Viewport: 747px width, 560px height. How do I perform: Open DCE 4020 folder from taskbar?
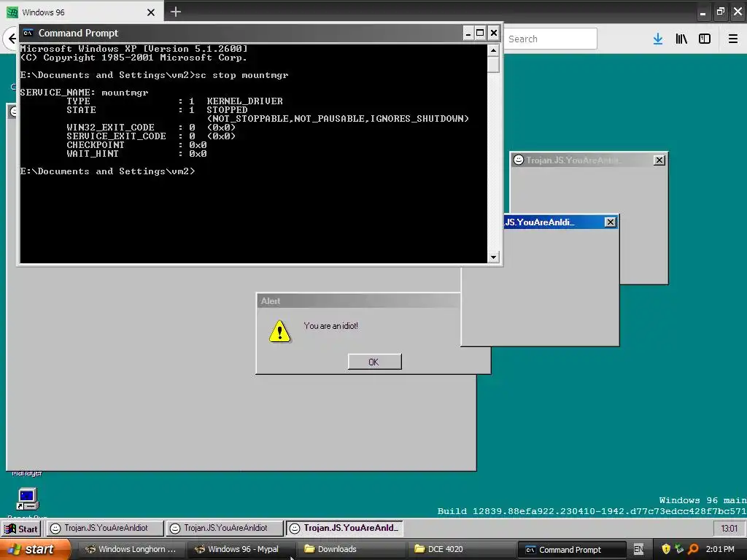pyautogui.click(x=461, y=550)
